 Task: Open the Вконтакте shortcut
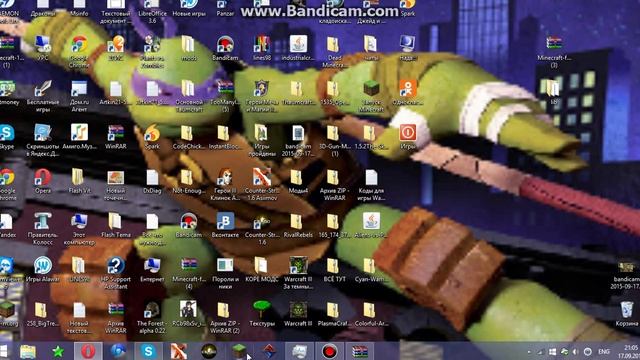[225, 225]
